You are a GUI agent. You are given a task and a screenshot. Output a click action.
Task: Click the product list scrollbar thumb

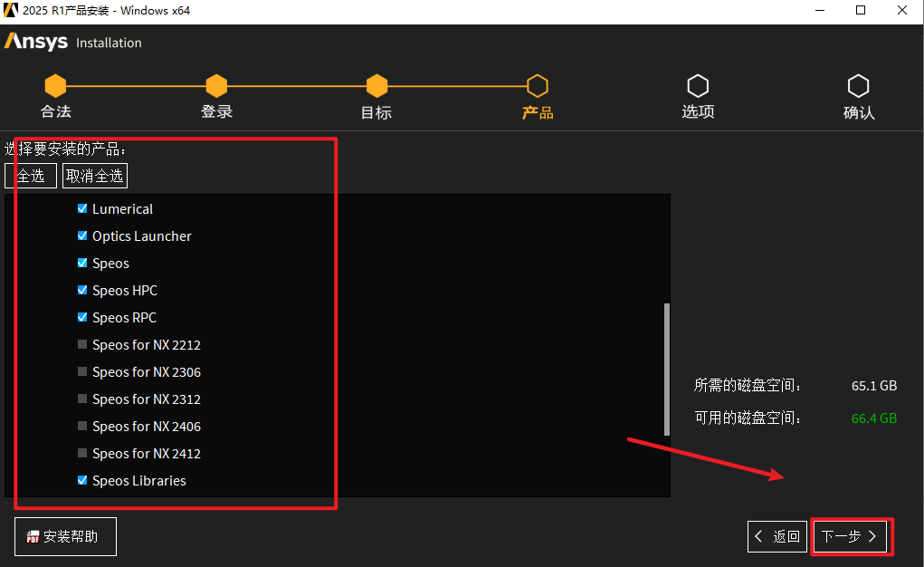coord(666,370)
